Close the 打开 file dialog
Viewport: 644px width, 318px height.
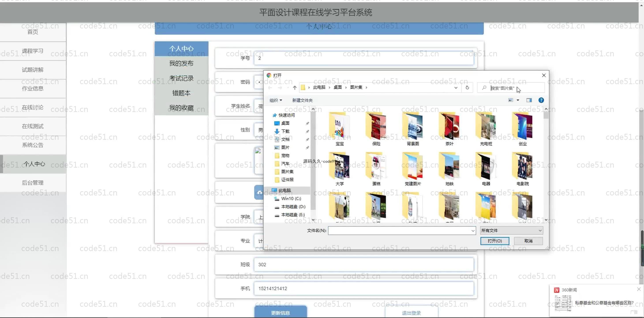544,75
